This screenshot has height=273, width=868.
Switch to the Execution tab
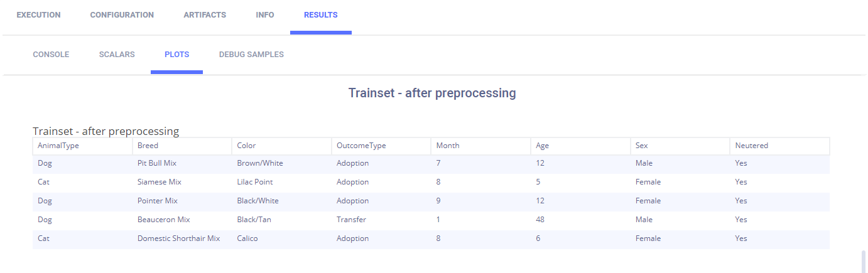38,15
